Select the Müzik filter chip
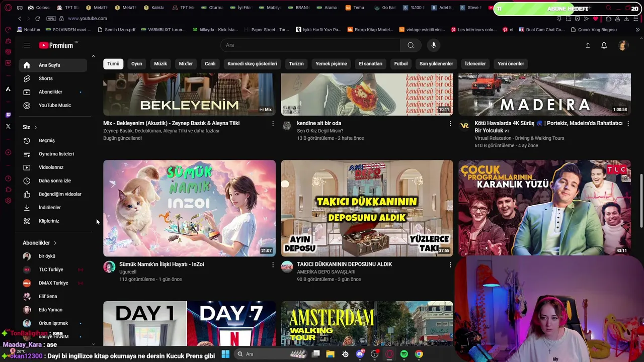Image resolution: width=644 pixels, height=362 pixels. (160, 64)
